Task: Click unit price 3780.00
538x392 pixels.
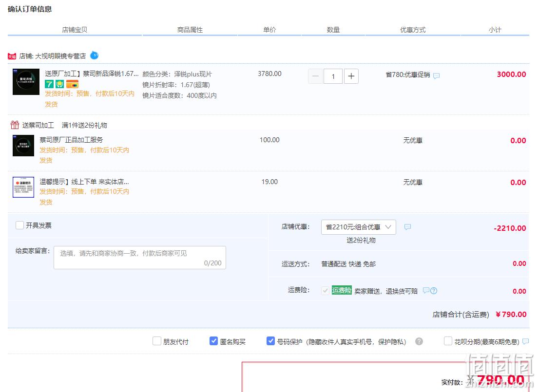Action: (269, 74)
